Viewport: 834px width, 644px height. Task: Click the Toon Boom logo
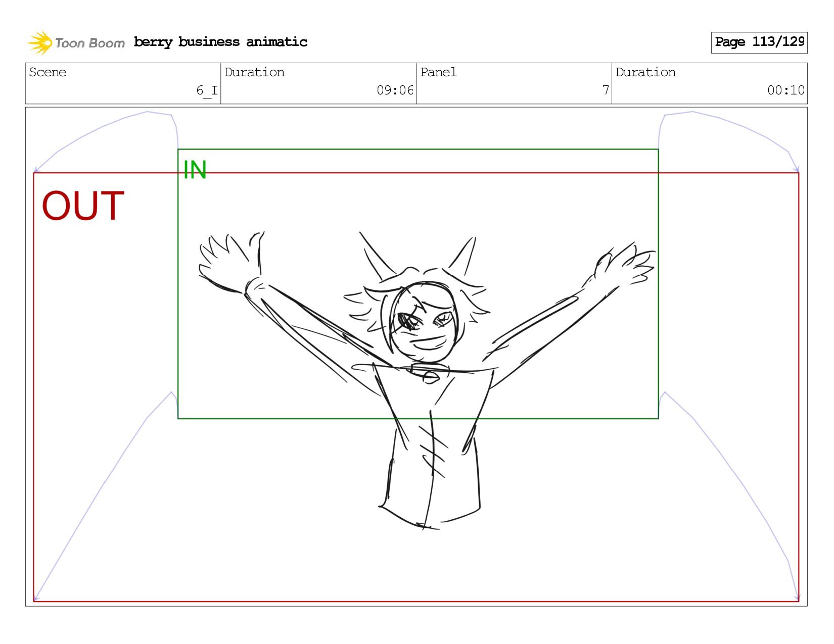click(76, 42)
